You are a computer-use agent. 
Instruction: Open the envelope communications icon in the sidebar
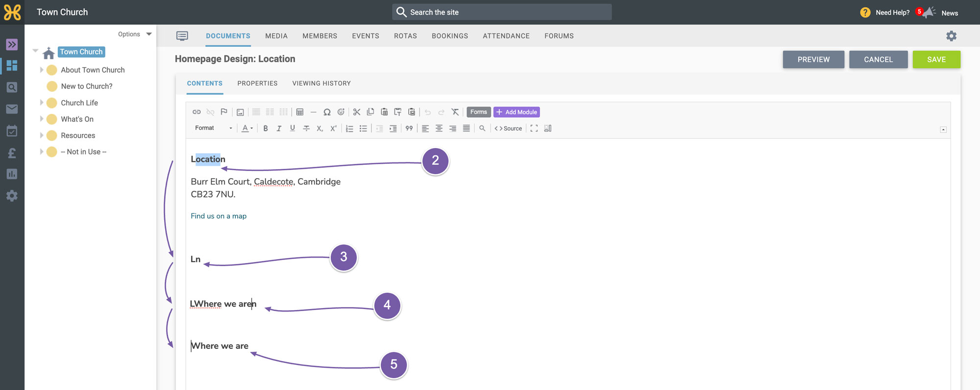click(12, 109)
